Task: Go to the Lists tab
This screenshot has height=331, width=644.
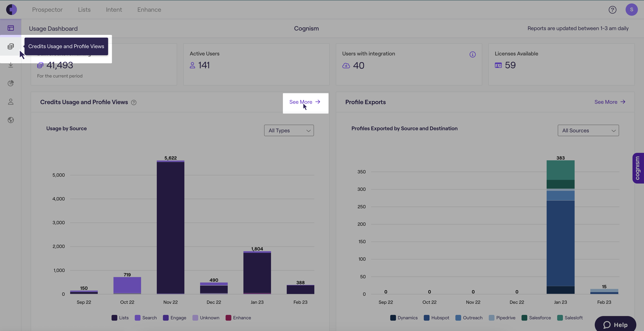Action: pyautogui.click(x=84, y=10)
